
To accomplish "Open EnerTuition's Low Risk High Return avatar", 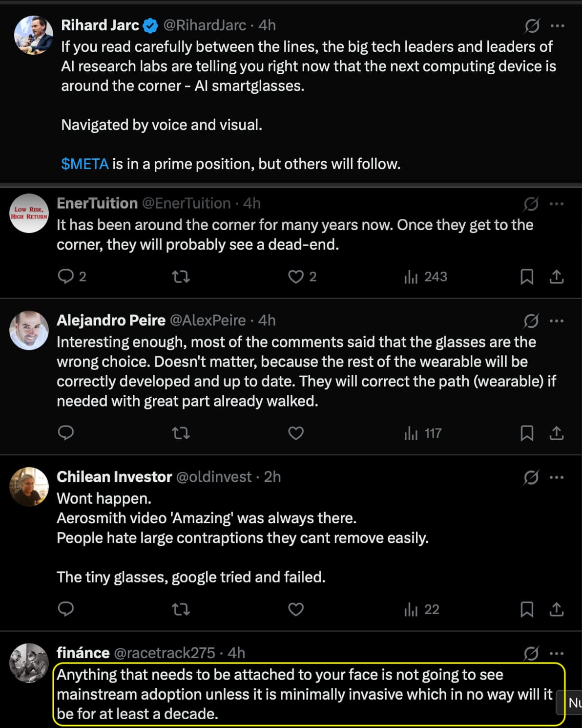I will coord(29,214).
